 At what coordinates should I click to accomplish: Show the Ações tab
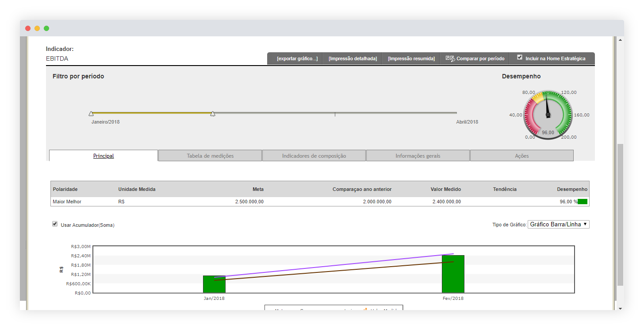pos(521,156)
